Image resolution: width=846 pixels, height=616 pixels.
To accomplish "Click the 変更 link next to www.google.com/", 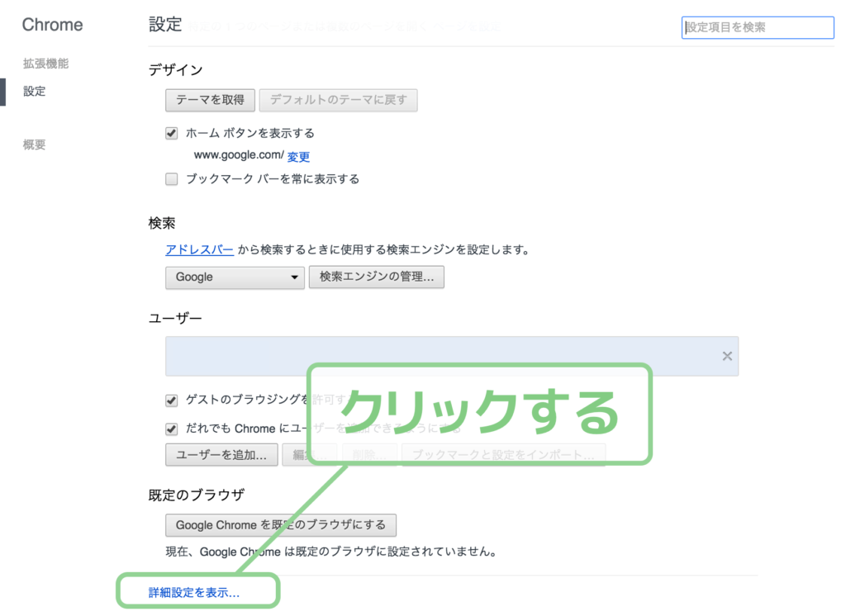I will coord(298,157).
